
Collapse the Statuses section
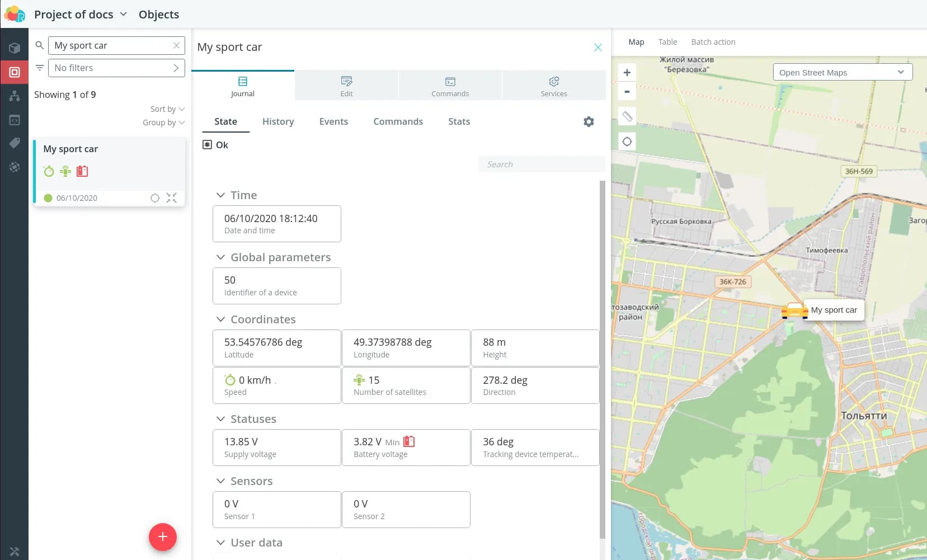220,419
